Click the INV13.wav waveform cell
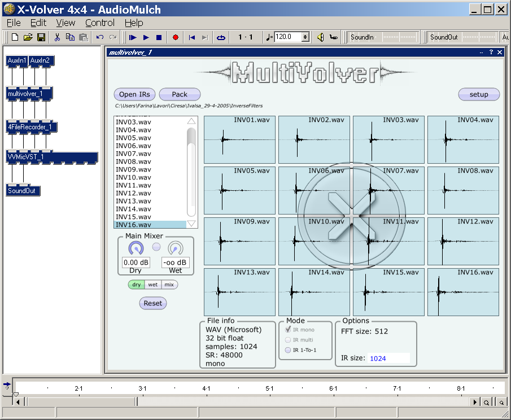Viewport: 511px width, 420px height. [239, 292]
